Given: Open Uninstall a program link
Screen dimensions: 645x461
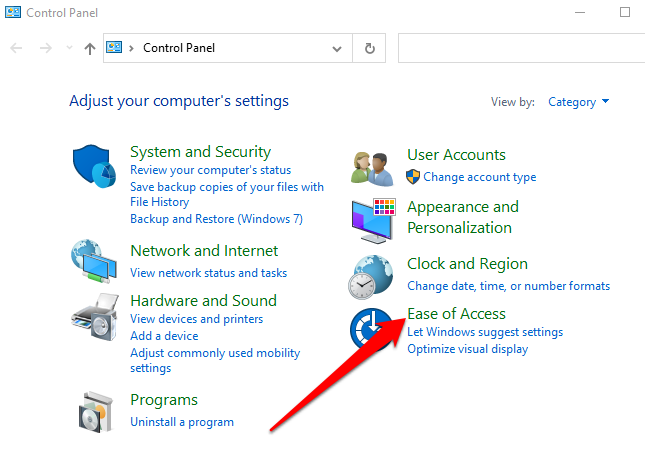Looking at the screenshot, I should tap(182, 422).
